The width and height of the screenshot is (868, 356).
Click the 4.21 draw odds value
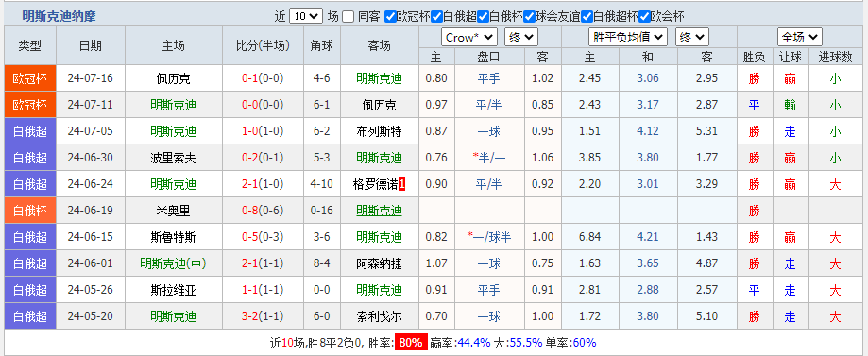tap(648, 237)
